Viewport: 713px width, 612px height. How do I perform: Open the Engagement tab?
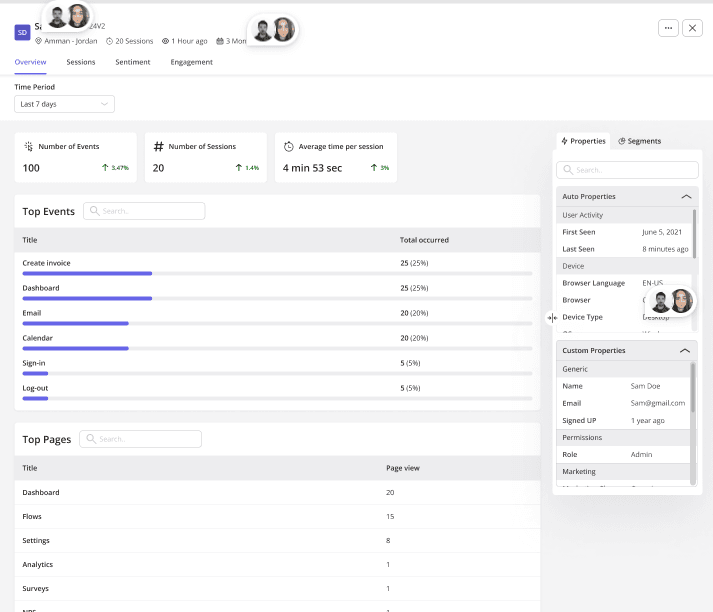[191, 62]
